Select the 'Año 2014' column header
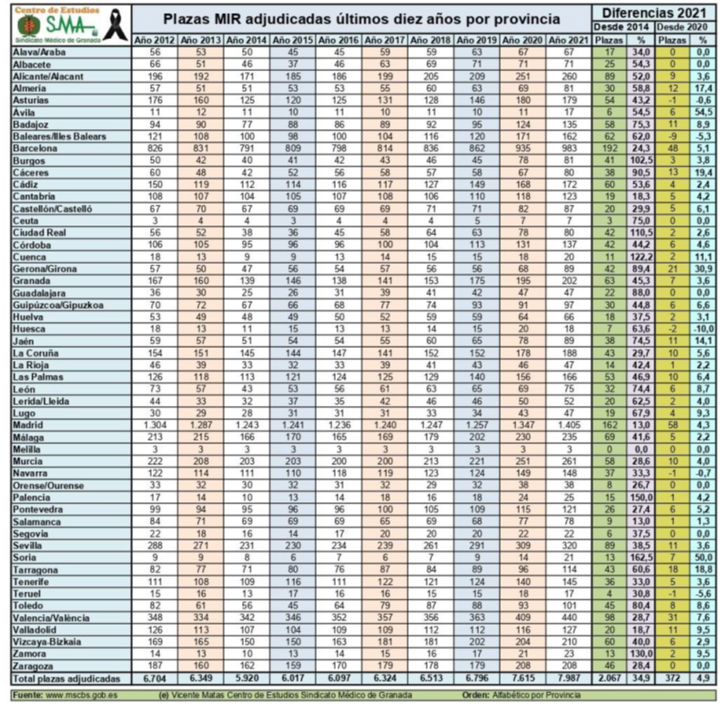The image size is (728, 707). click(246, 41)
